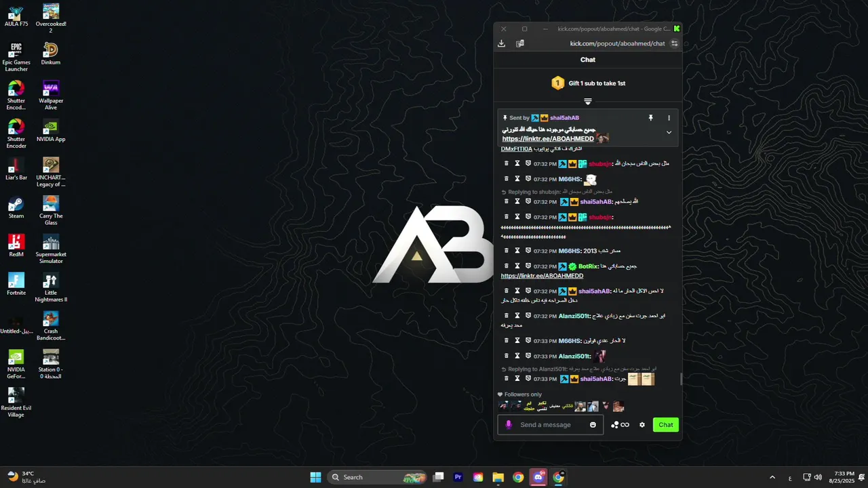Ban BotRix via the shield icon

pos(528,266)
